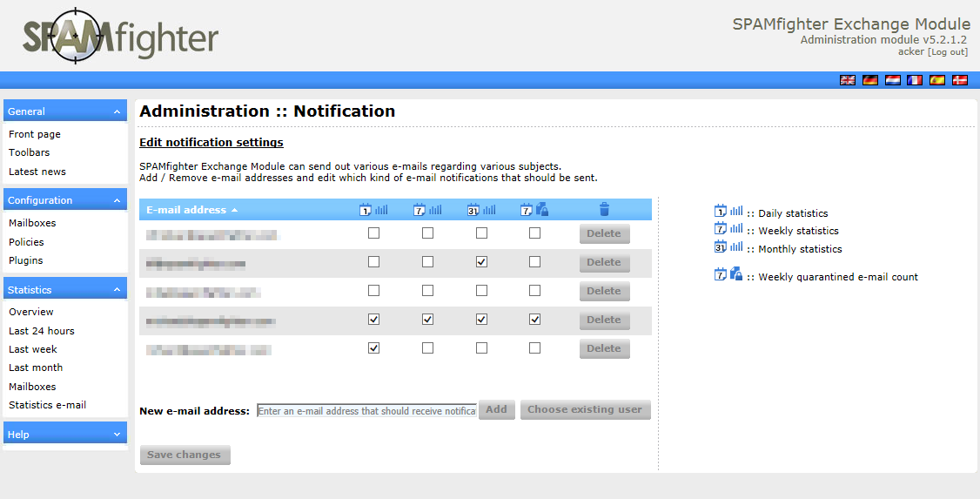
Task: Delete the fourth e-mail address
Action: point(604,320)
